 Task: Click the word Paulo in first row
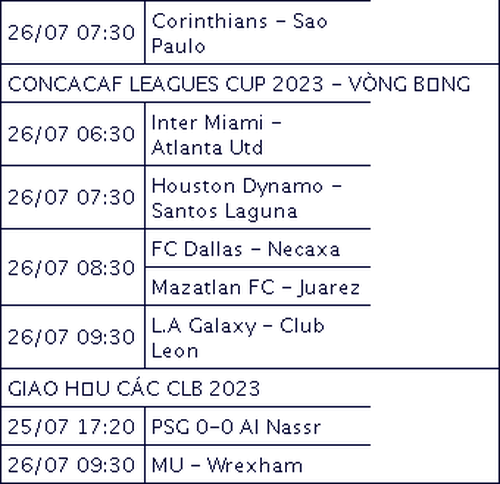coord(178,46)
